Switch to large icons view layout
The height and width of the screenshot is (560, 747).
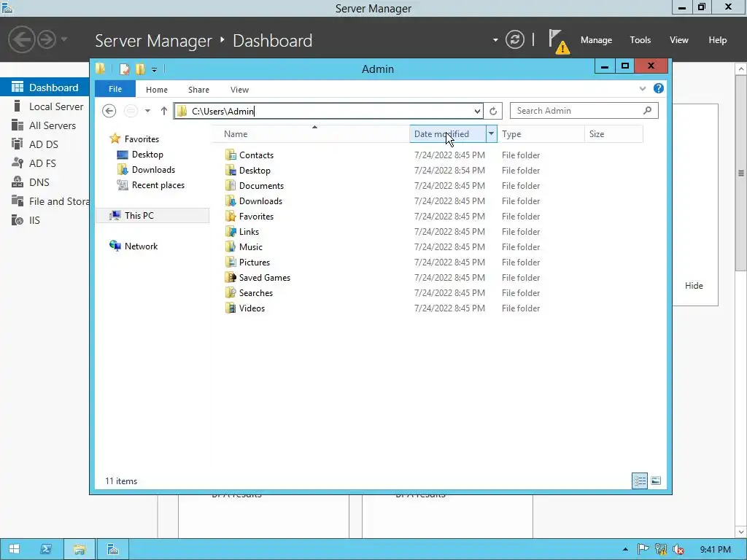point(656,481)
